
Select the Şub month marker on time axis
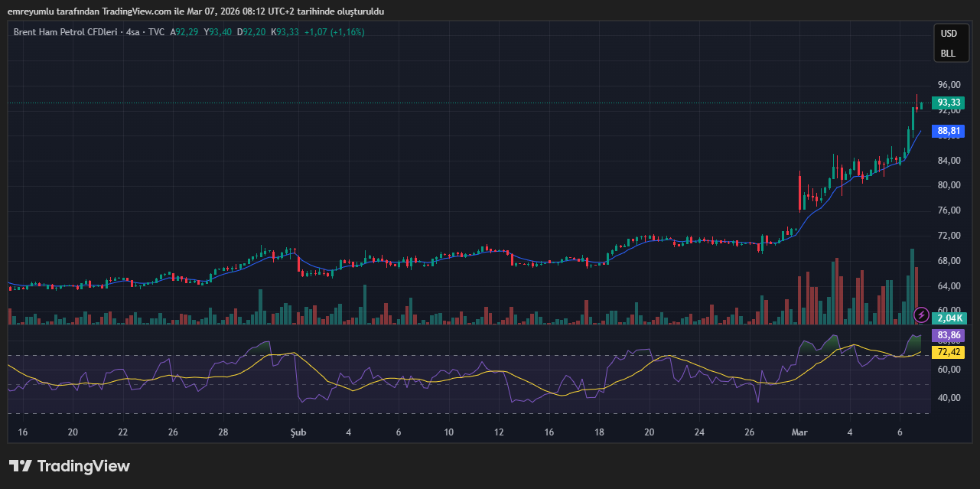coord(298,432)
